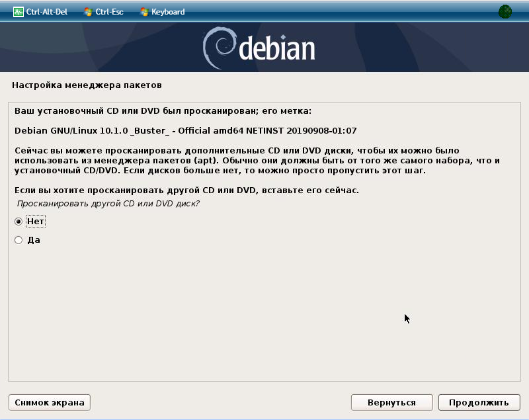The height and width of the screenshot is (420, 529).
Task: Click the Keyboard Windows flag icon
Action: click(144, 12)
